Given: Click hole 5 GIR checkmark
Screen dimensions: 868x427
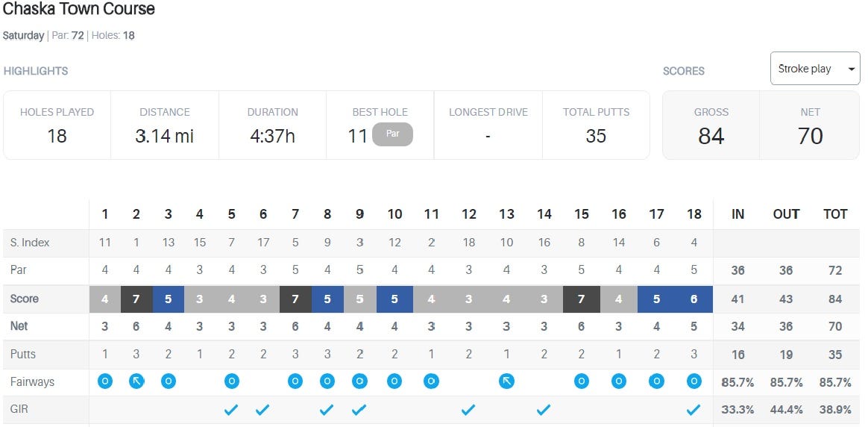Looking at the screenshot, I should [x=231, y=409].
